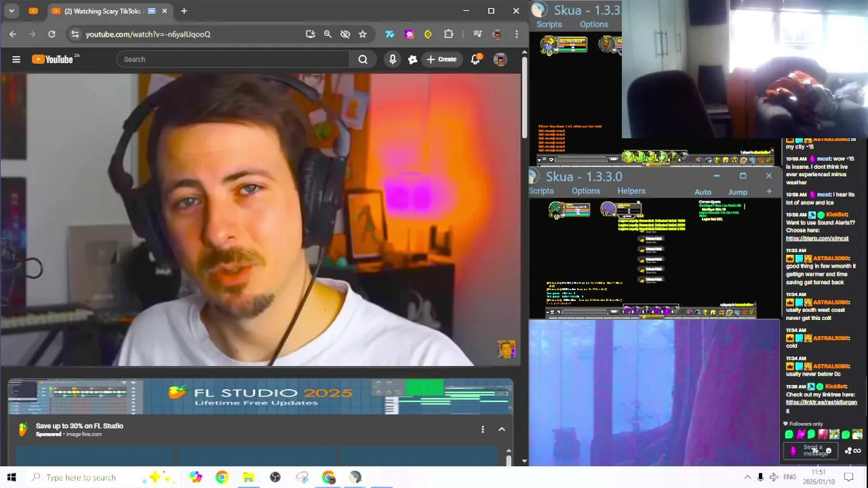Start voice search with microphone icon
This screenshot has height=488, width=868.
point(392,59)
